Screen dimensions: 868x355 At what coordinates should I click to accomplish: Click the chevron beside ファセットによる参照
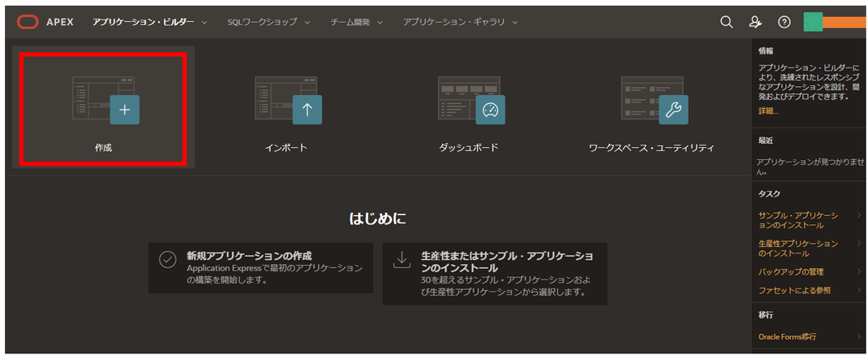click(859, 290)
